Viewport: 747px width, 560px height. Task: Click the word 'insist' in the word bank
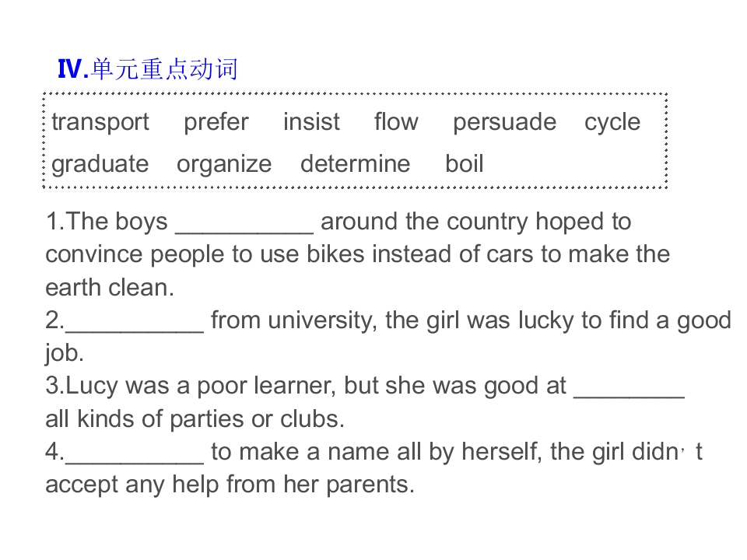(x=311, y=121)
